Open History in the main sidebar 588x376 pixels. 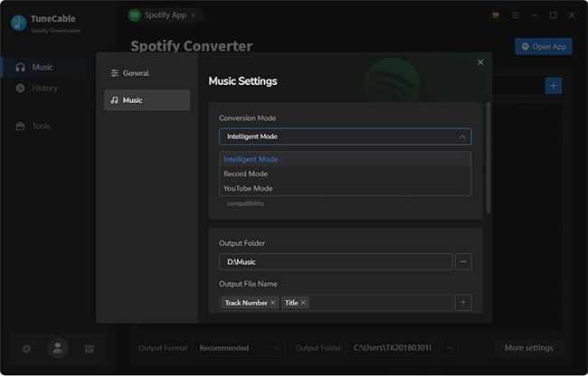click(x=49, y=88)
